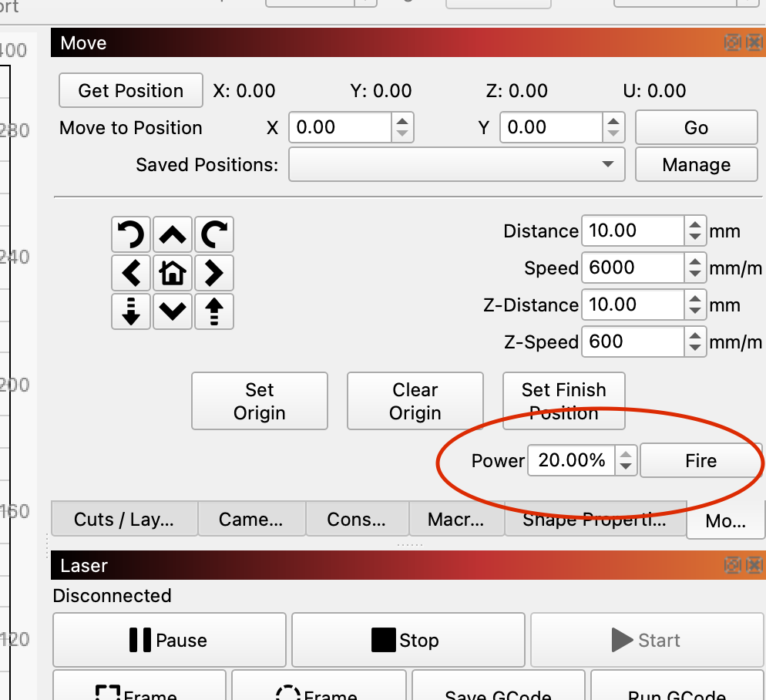Raise Z axis with dashed up arrow
Viewport: 766px width, 700px height.
point(213,310)
